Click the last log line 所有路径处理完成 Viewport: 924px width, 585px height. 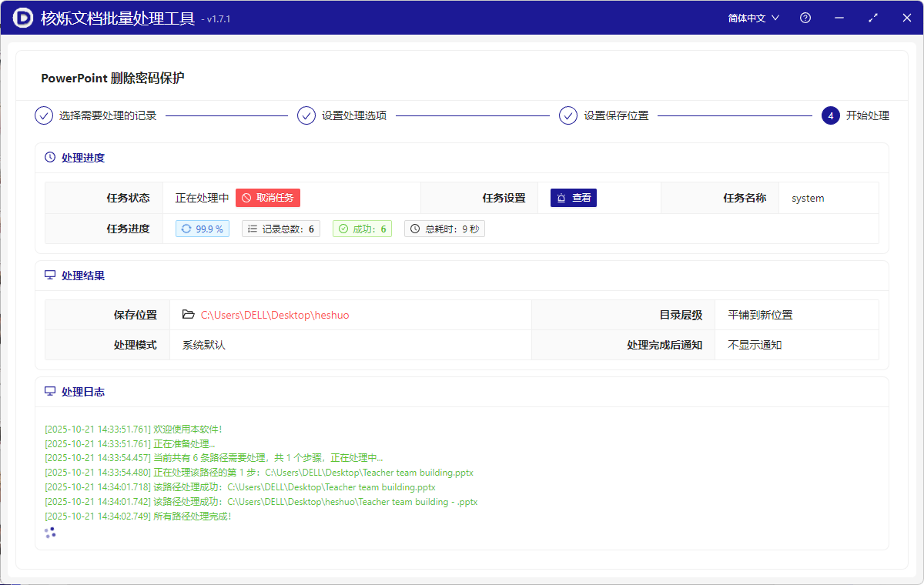139,516
